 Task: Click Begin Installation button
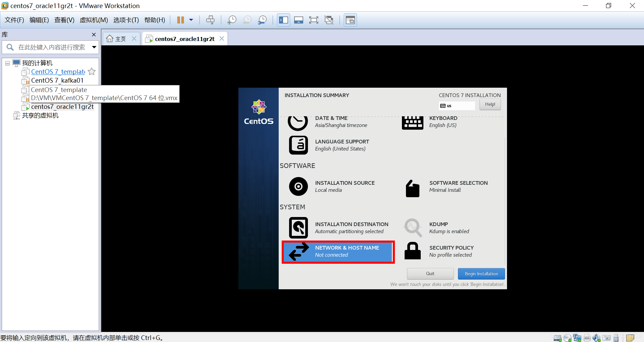pyautogui.click(x=481, y=274)
